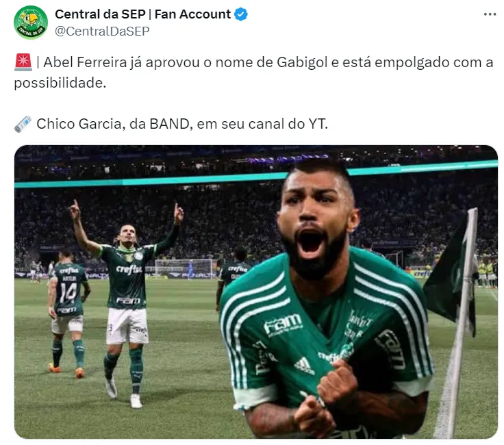
Task: Click the teal light strip above the stands
Action: 256,175
